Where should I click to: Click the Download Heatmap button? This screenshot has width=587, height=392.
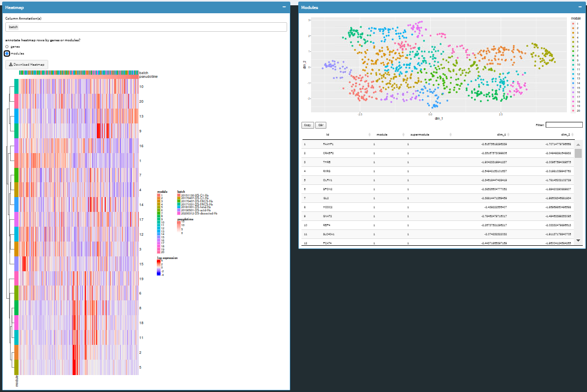point(27,65)
